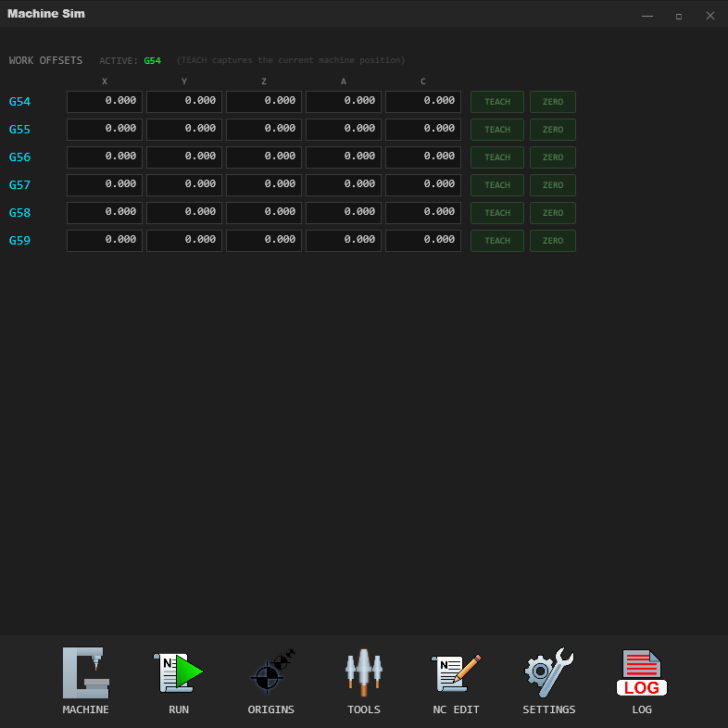Select the G58 row label
The image size is (728, 728).
[x=19, y=213]
